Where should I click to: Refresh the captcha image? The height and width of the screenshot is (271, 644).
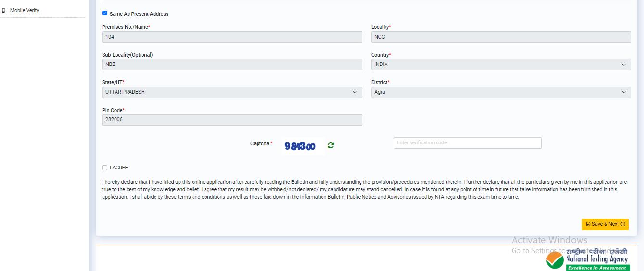[x=331, y=145]
